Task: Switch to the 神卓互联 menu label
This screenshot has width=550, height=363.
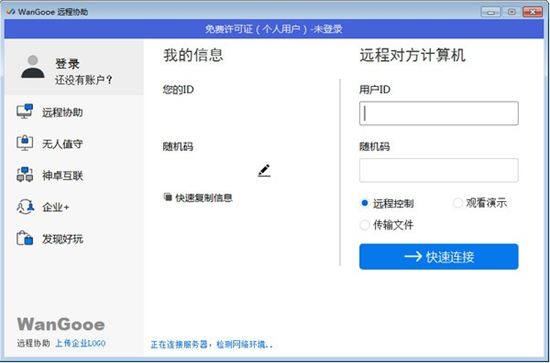Action: coord(62,175)
